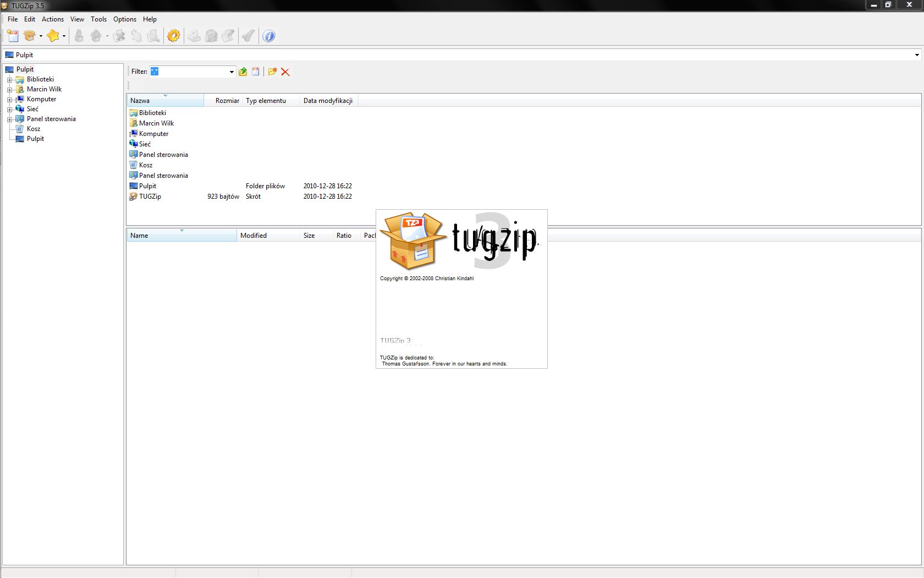Click the greyed hand toolbar icon
The image size is (924, 578).
click(x=136, y=36)
